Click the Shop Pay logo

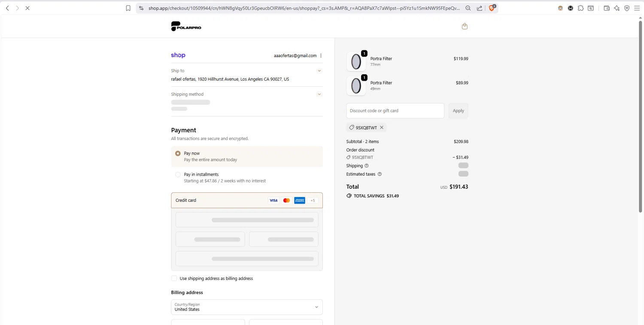click(178, 55)
